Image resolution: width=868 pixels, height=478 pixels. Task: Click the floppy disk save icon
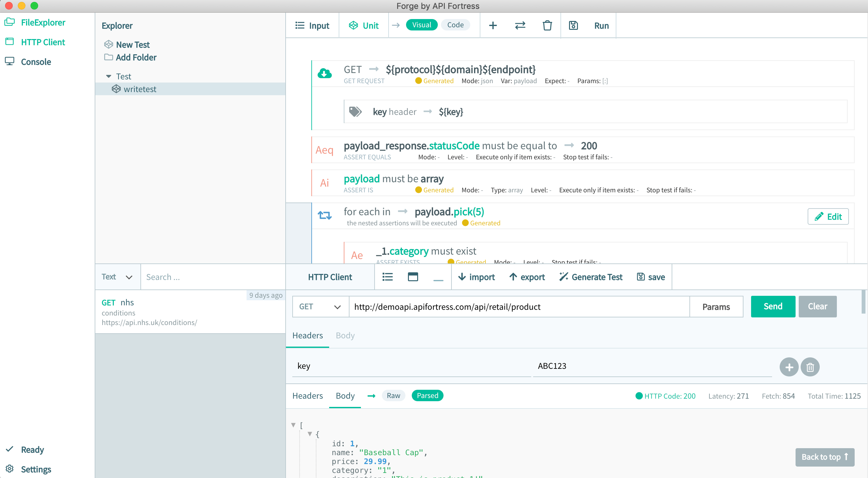coord(573,26)
